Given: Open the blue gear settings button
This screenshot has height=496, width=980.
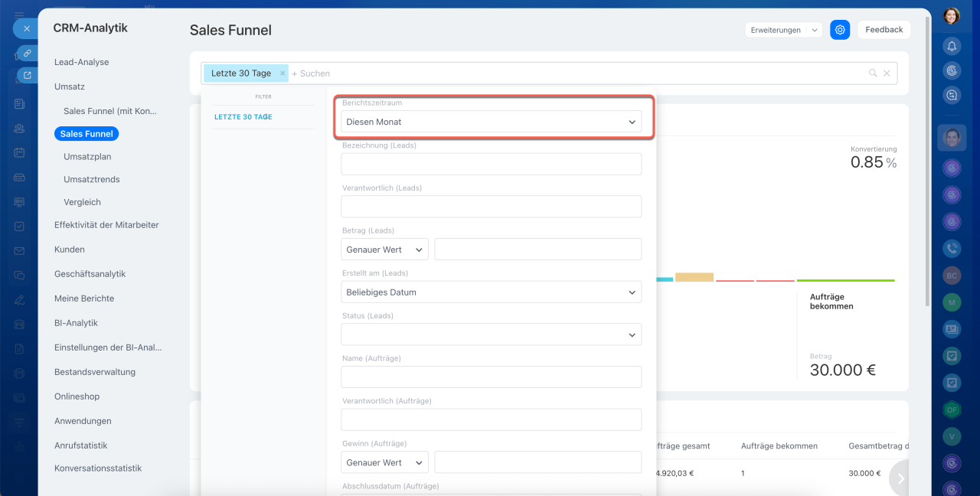Looking at the screenshot, I should (840, 30).
